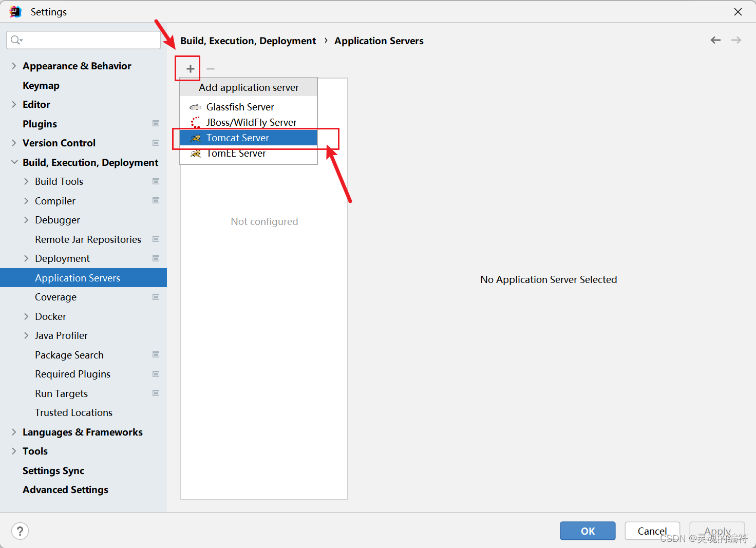756x548 pixels.
Task: Click the forward navigation arrow
Action: 736,40
